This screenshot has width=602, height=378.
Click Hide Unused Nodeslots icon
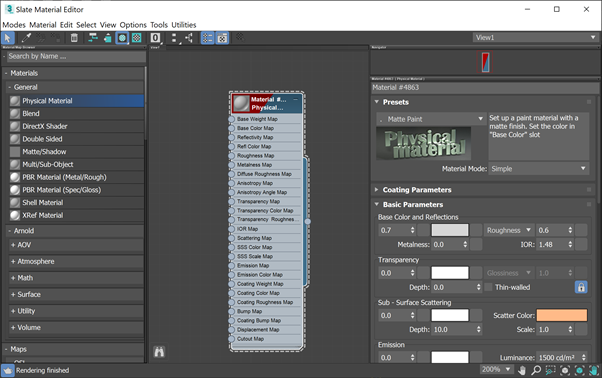pos(108,38)
